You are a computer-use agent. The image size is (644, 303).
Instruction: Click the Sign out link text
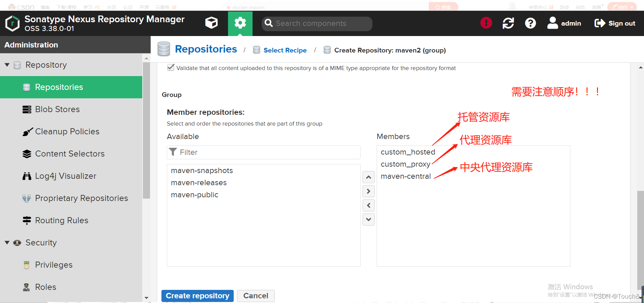622,23
